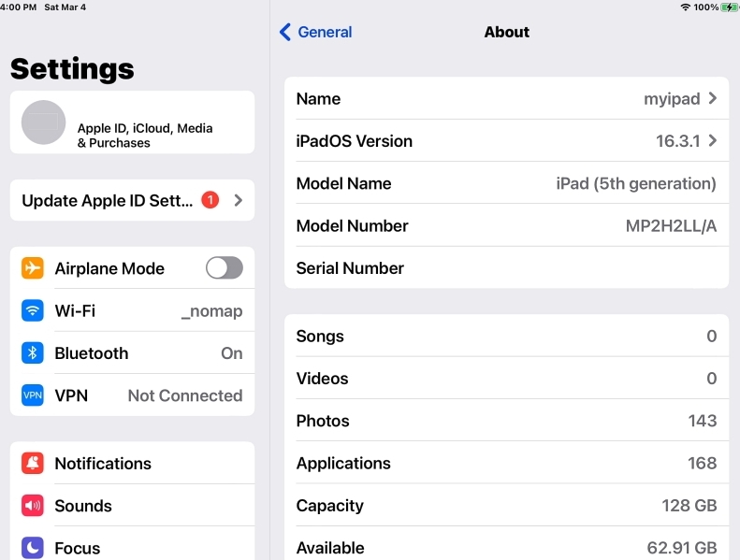This screenshot has width=740, height=560.
Task: Tap the Focus moon icon
Action: pos(33,548)
